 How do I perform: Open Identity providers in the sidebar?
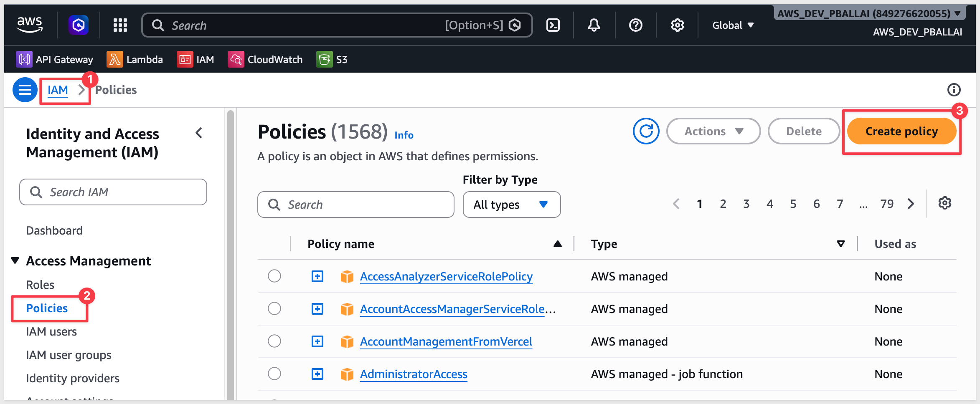coord(73,378)
